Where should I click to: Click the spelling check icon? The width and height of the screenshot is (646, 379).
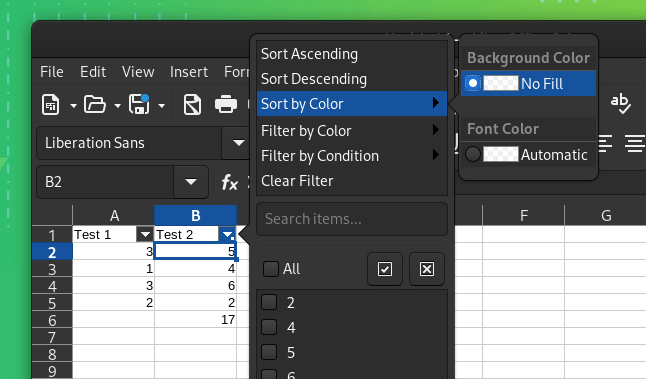tap(620, 104)
